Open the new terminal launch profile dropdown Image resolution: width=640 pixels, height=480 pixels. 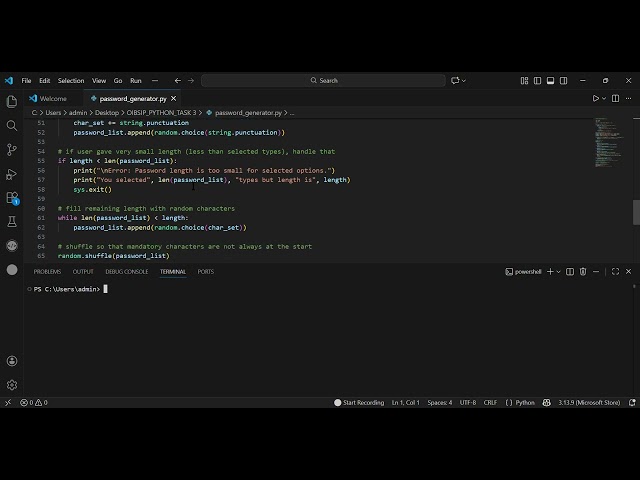pos(558,271)
